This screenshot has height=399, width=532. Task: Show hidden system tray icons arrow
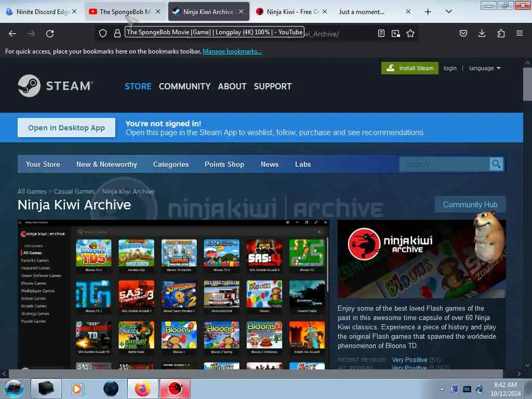click(x=442, y=389)
